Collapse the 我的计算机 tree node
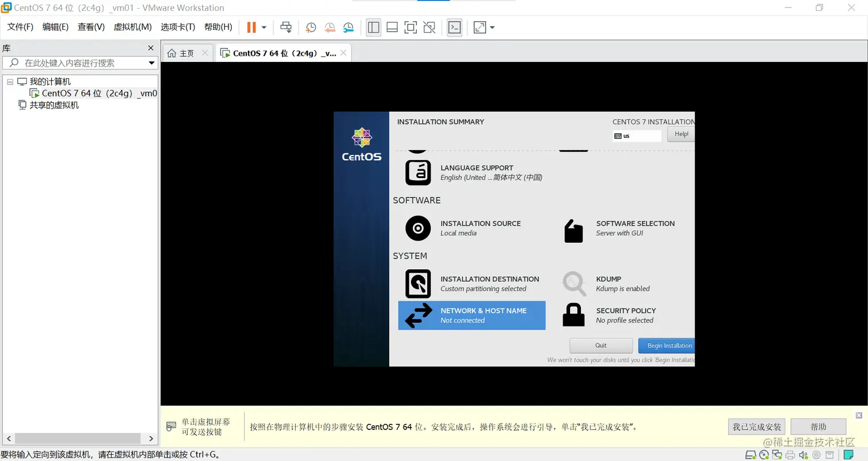 (x=9, y=82)
